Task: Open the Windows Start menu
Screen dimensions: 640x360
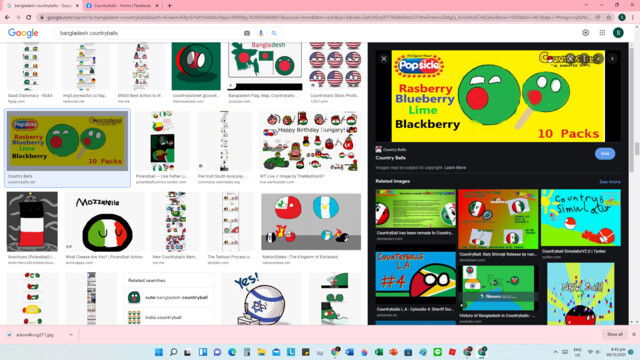Action: pyautogui.click(x=159, y=352)
